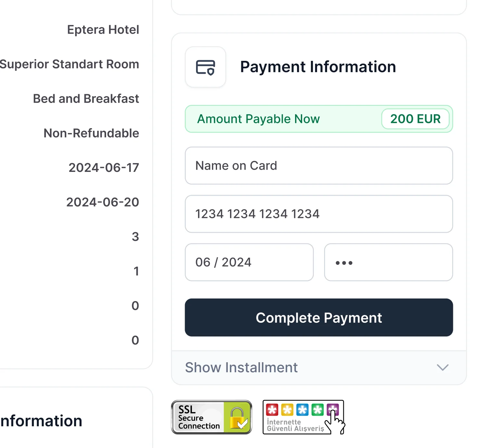Screen dimensions: 484x448
Task: Select the expiry date field 06 / 2024
Action: (x=249, y=262)
